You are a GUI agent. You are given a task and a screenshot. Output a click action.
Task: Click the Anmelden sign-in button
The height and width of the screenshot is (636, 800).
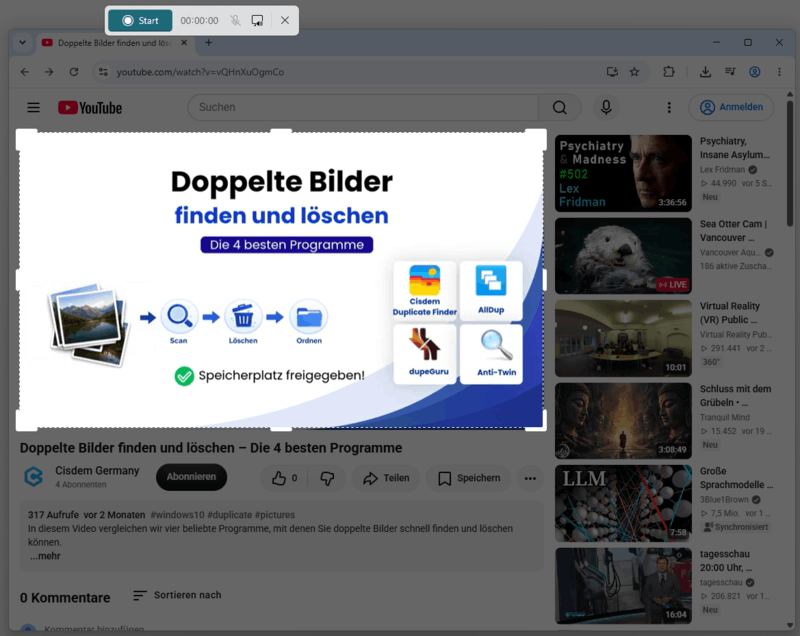[x=731, y=107]
